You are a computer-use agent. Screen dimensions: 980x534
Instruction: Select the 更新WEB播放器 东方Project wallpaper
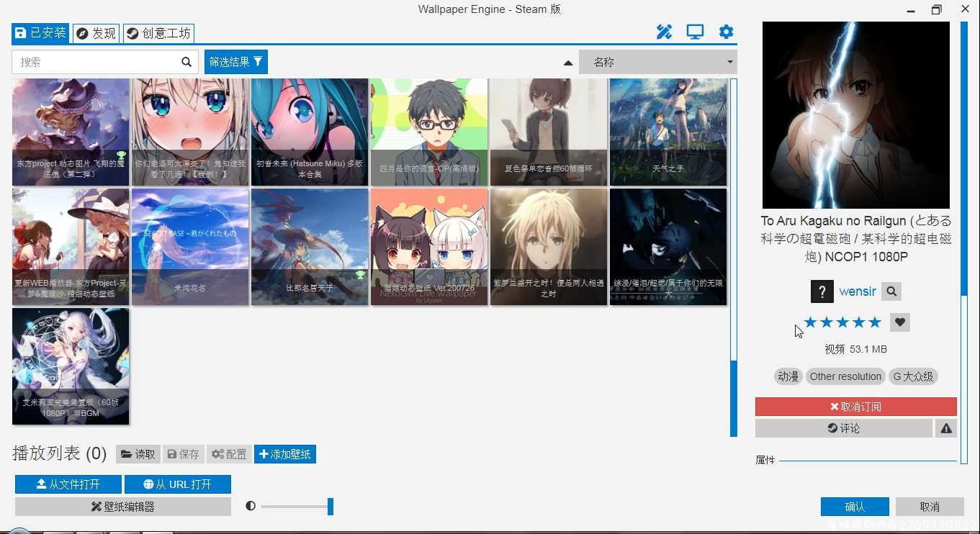pyautogui.click(x=71, y=247)
